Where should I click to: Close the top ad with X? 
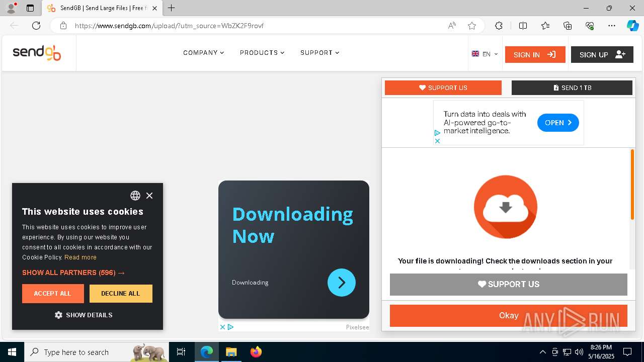pyautogui.click(x=437, y=141)
